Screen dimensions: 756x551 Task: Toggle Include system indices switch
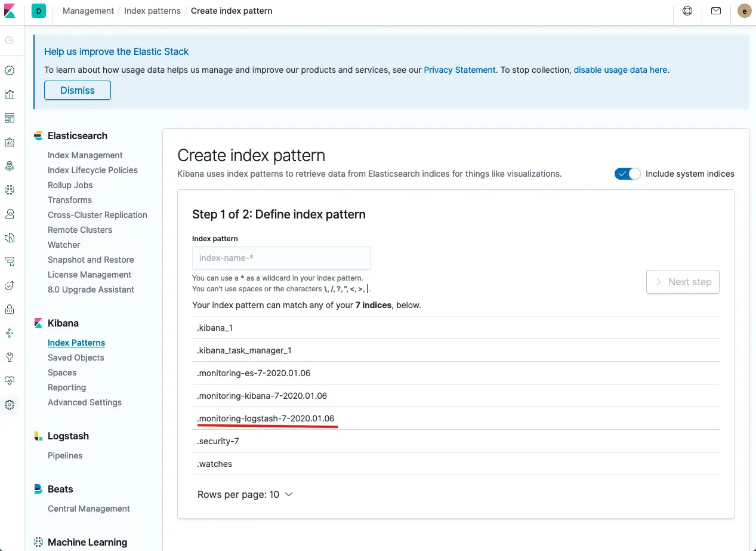(627, 174)
